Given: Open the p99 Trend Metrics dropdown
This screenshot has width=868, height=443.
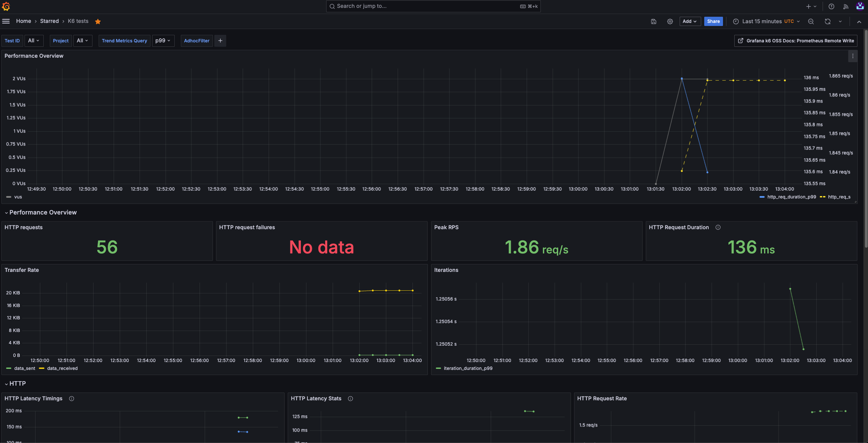Looking at the screenshot, I should pos(163,41).
